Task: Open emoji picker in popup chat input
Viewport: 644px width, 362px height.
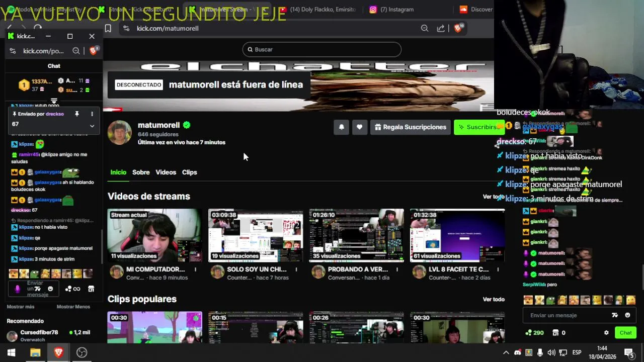Action: pos(50,289)
